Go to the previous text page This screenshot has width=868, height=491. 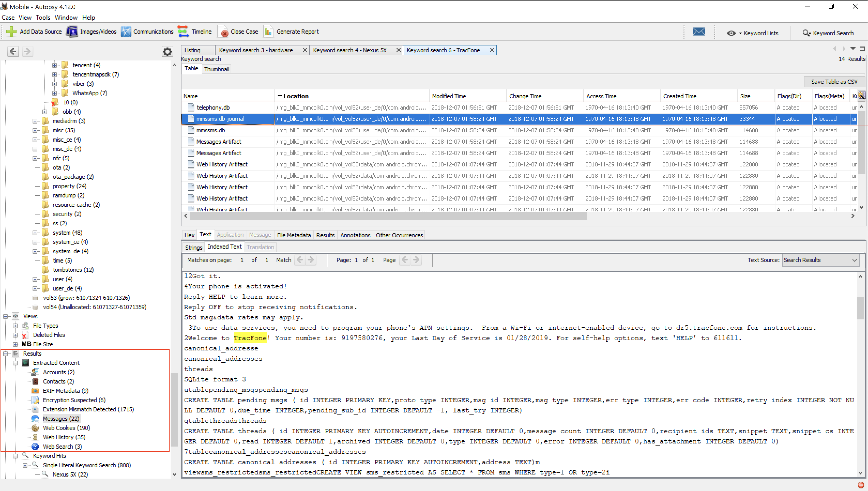(x=405, y=260)
